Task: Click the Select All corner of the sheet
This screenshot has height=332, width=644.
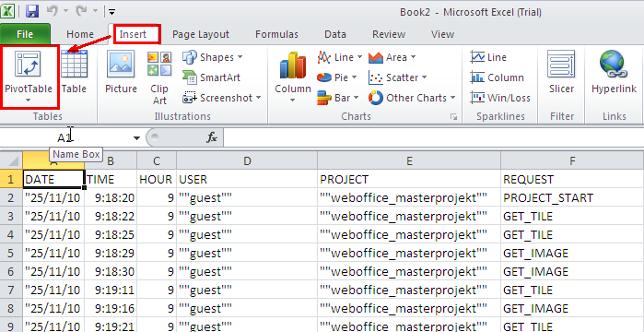Action: 11,160
